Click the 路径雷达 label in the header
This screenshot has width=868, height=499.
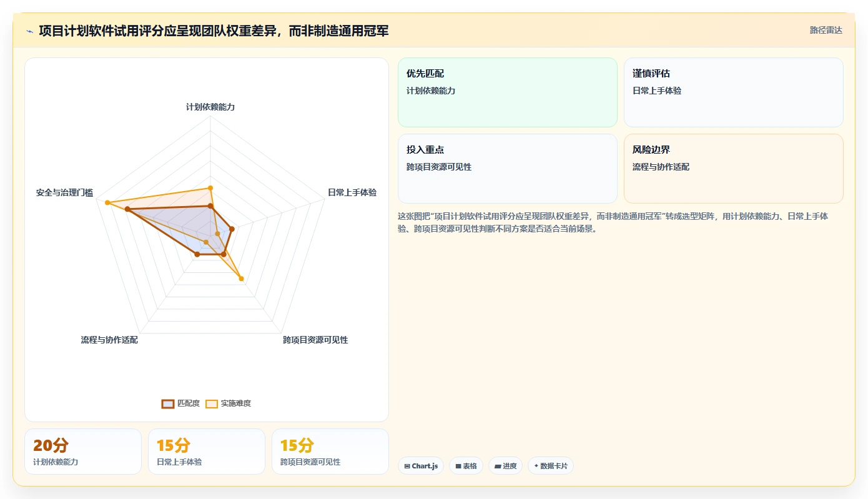(826, 30)
